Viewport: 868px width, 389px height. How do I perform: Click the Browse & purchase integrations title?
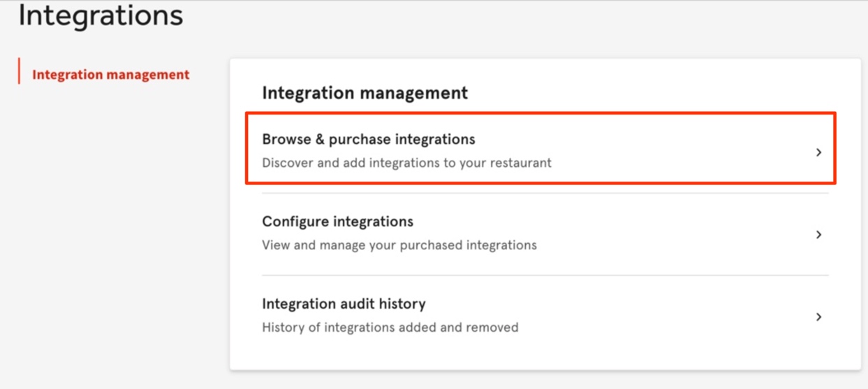pyautogui.click(x=368, y=140)
